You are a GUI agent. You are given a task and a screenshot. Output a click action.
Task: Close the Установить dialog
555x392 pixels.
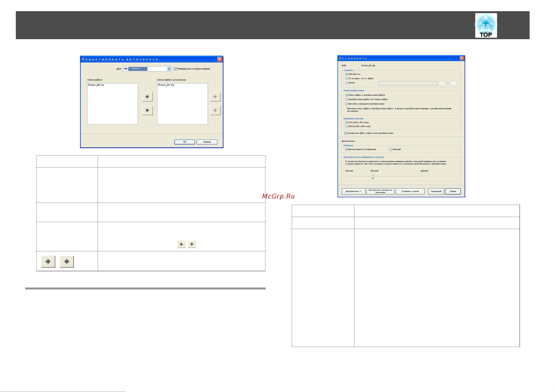(462, 58)
